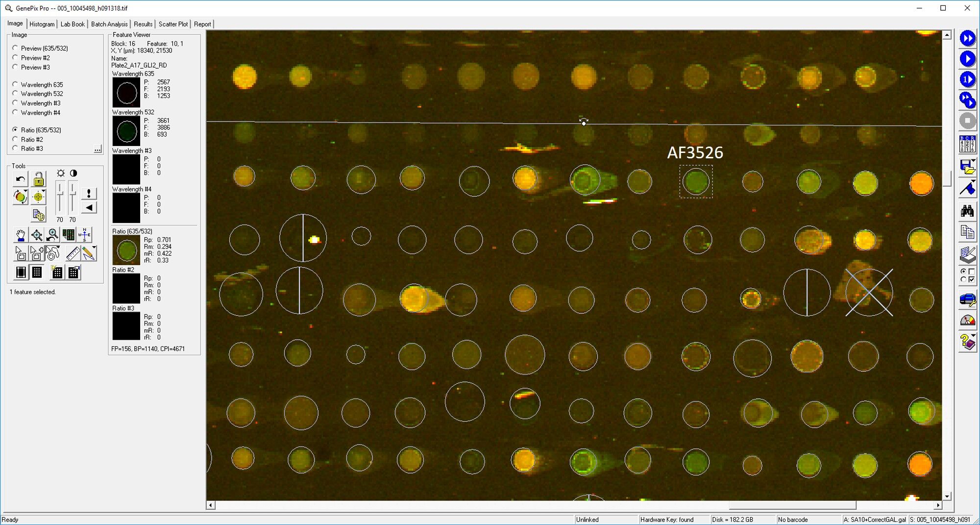This screenshot has height=525, width=980.
Task: Select the Wavelength 635 radio button
Action: click(x=15, y=84)
